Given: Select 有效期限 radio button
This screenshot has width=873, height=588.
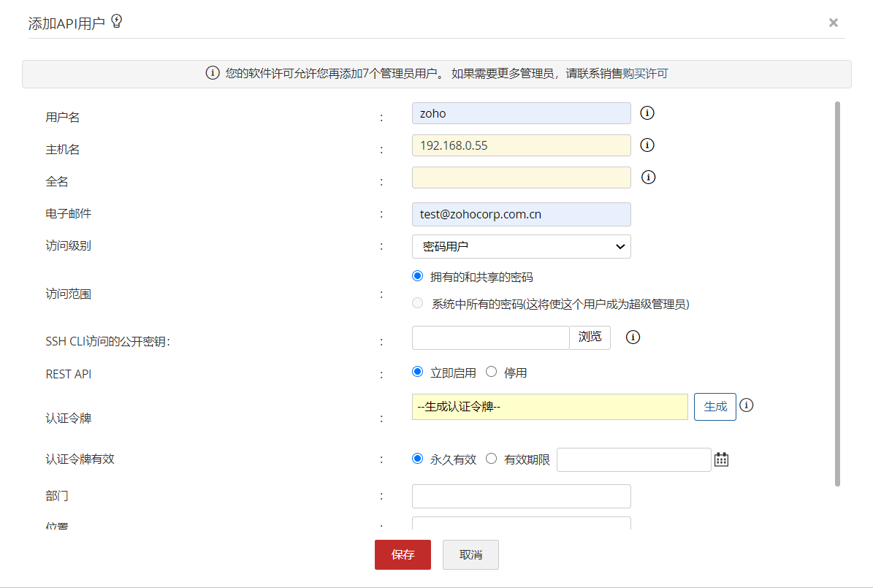Looking at the screenshot, I should tap(491, 459).
